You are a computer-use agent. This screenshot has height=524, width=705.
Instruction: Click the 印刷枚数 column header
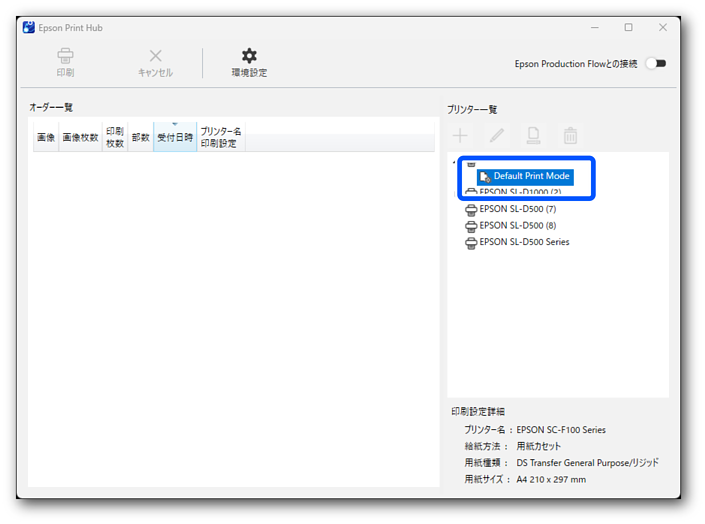tap(115, 138)
